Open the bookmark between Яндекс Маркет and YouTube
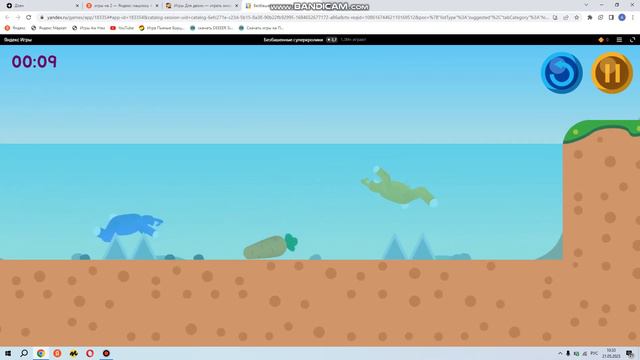The width and height of the screenshot is (640, 360). 89,28
